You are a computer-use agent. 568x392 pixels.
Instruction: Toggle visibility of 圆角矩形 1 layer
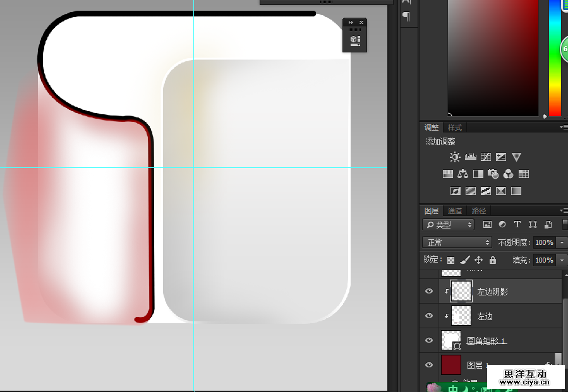coord(429,340)
